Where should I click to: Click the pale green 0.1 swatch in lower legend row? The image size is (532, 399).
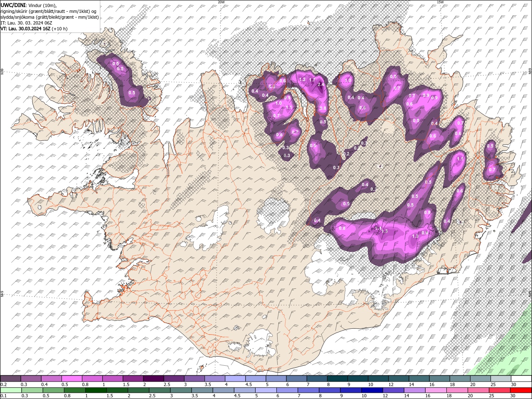coord(10,390)
